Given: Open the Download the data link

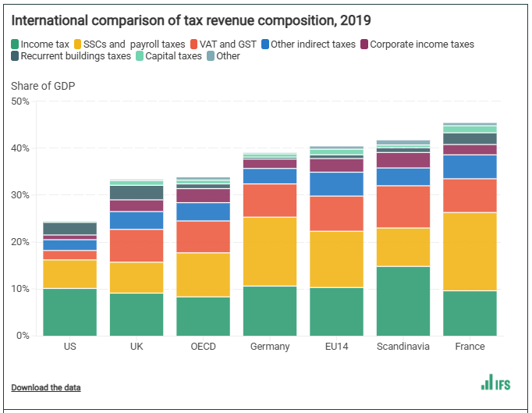Looking at the screenshot, I should pos(45,387).
